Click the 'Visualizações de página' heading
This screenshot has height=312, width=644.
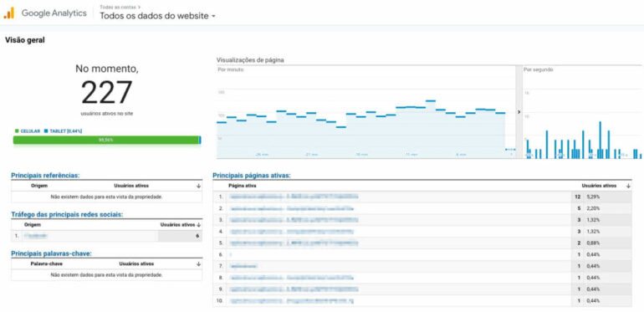tap(250, 60)
